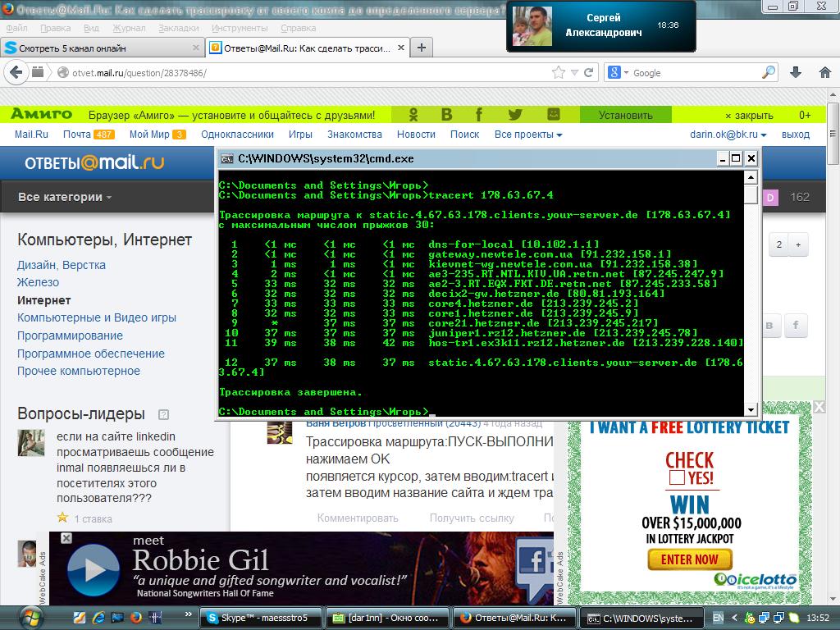Click cmd window scroll up arrow
Image resolution: width=840 pixels, height=630 pixels.
point(751,177)
